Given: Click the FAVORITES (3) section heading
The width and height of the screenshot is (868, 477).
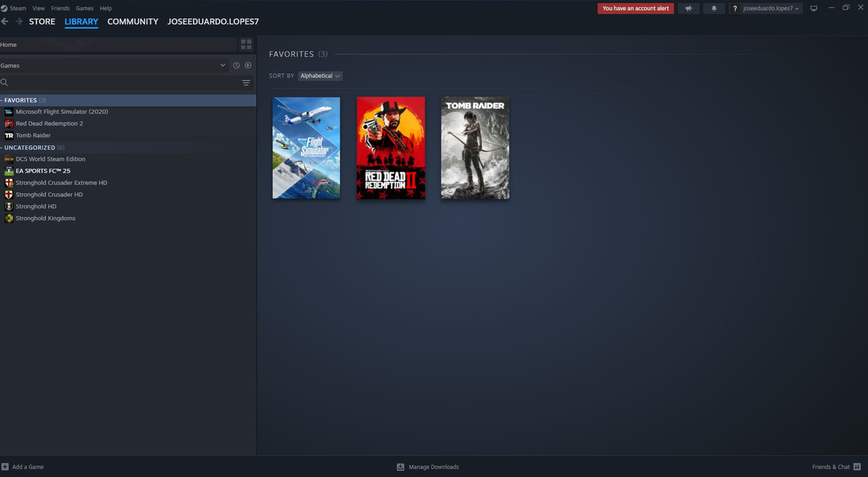Looking at the screenshot, I should (x=298, y=54).
